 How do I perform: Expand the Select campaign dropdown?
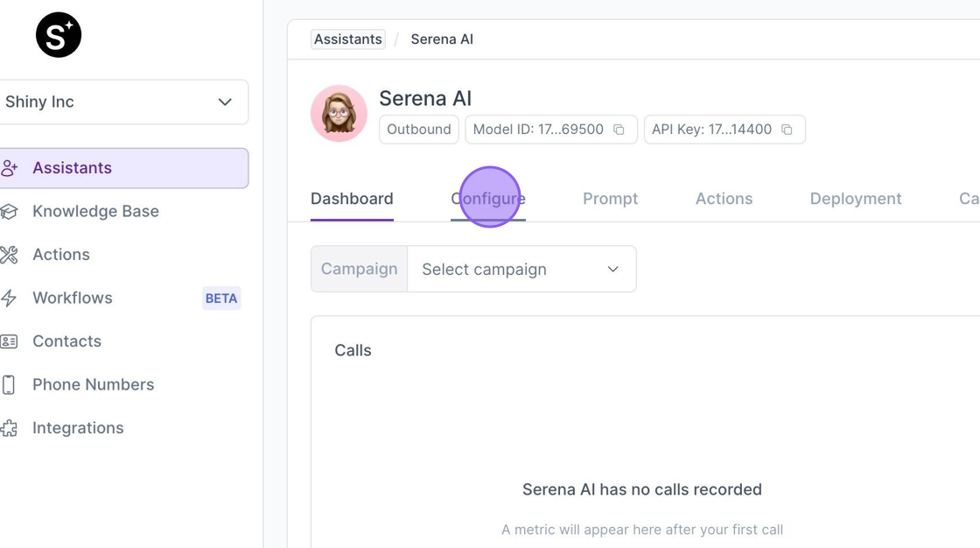pos(521,269)
